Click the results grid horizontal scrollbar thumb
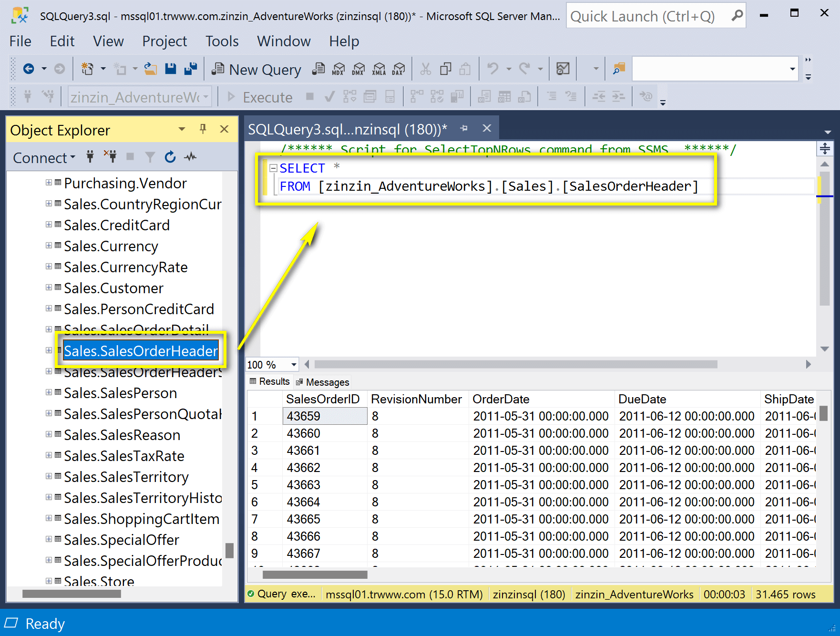840x636 pixels. pyautogui.click(x=315, y=574)
